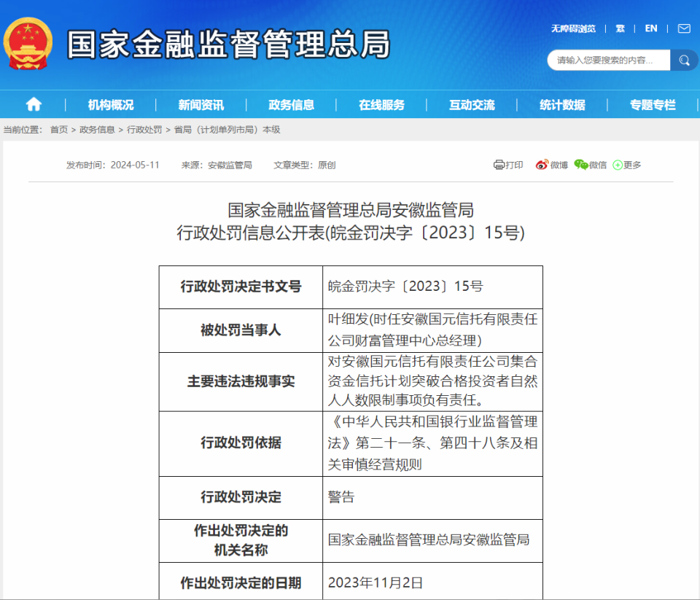Open 新闻资讯 menu
700x600 pixels.
pyautogui.click(x=201, y=105)
